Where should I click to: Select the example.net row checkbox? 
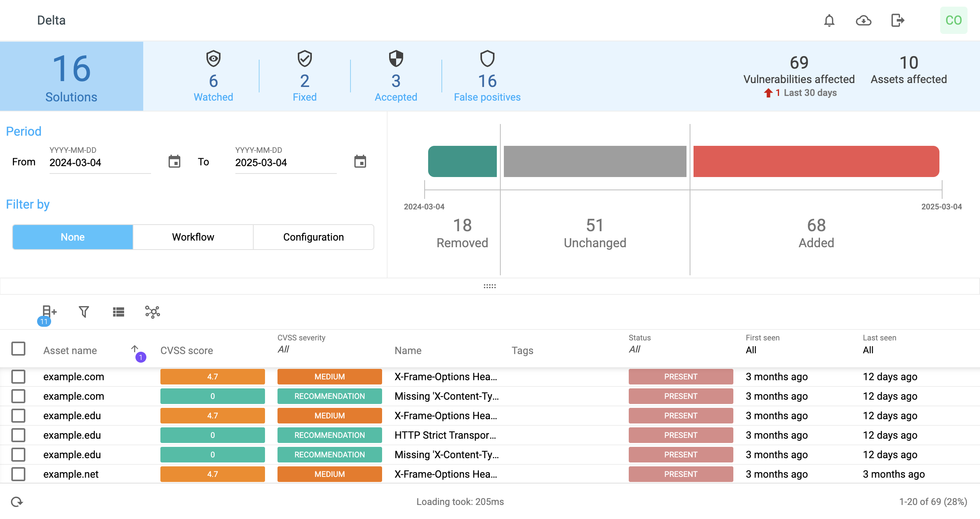18,474
